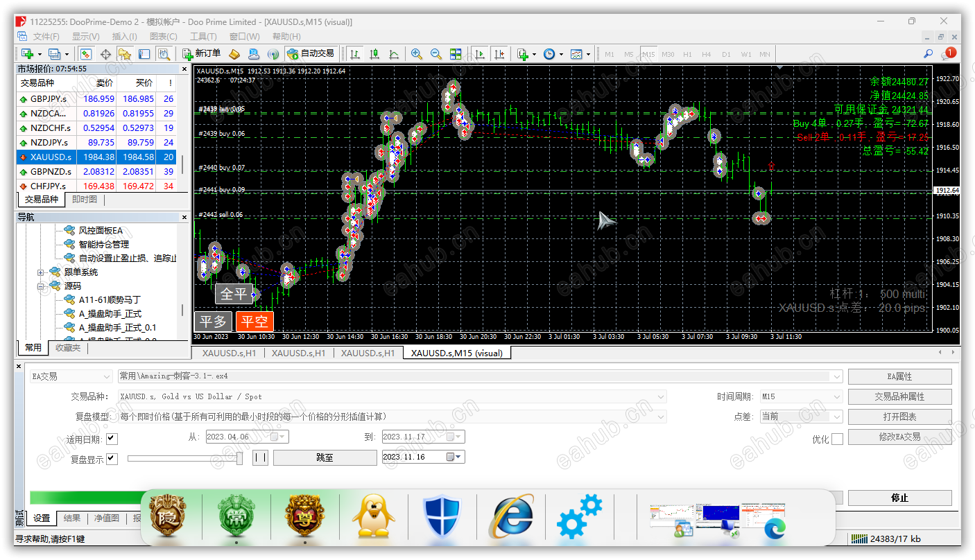Select the crosshair cursor tool
Image resolution: width=975 pixels, height=560 pixels.
point(105,53)
